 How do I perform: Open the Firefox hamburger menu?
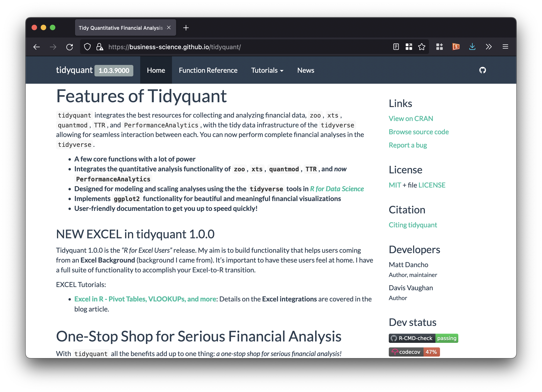[505, 47]
